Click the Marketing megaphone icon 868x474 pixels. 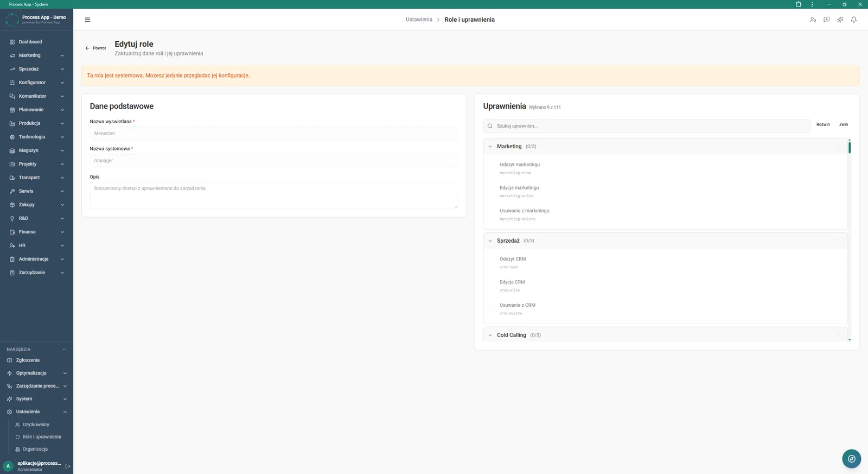[x=12, y=55]
